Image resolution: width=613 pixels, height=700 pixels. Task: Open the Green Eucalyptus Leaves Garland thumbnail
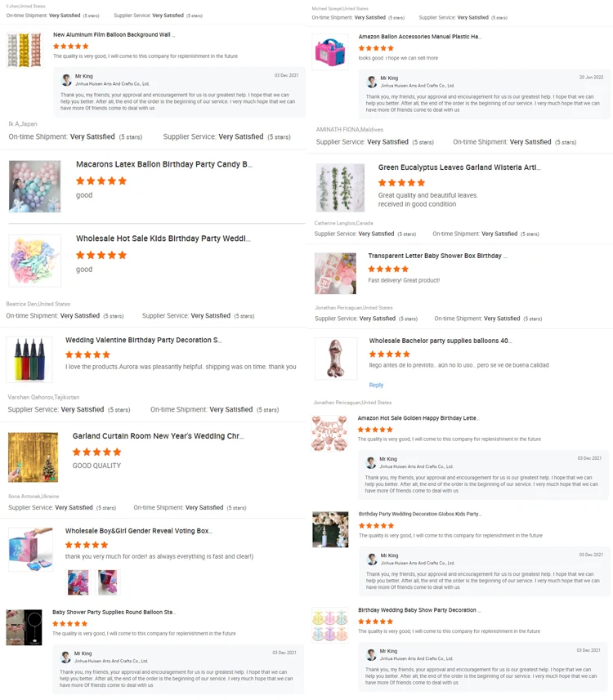tap(341, 188)
